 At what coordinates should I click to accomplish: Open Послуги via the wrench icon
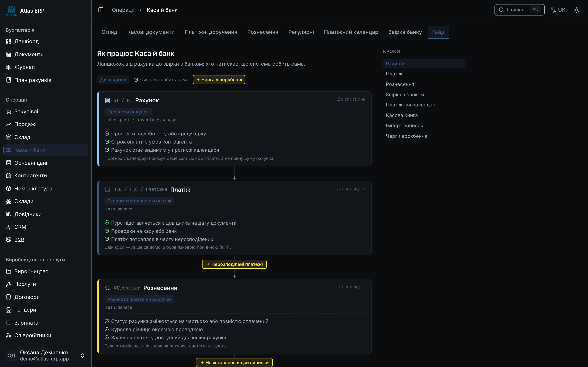[x=9, y=284]
